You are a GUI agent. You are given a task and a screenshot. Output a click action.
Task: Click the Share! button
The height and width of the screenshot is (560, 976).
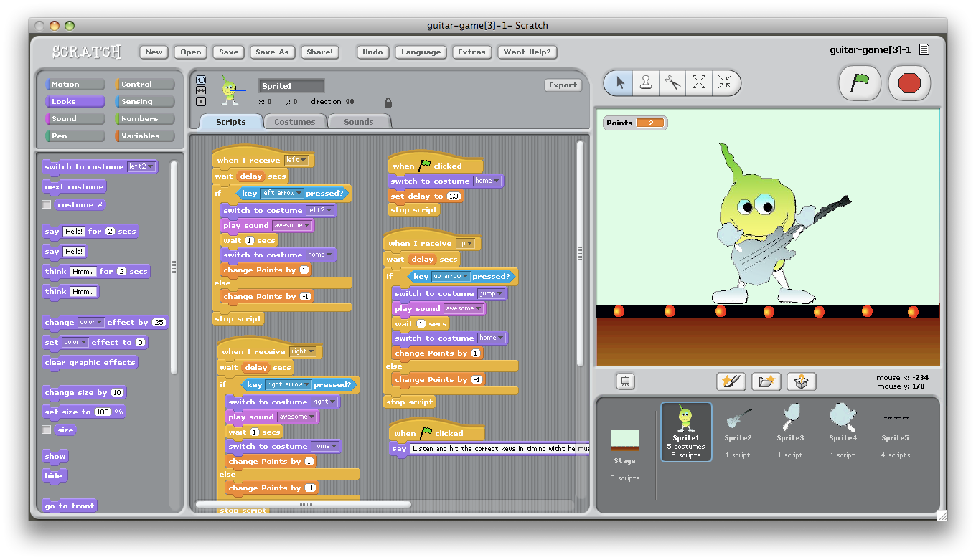320,52
